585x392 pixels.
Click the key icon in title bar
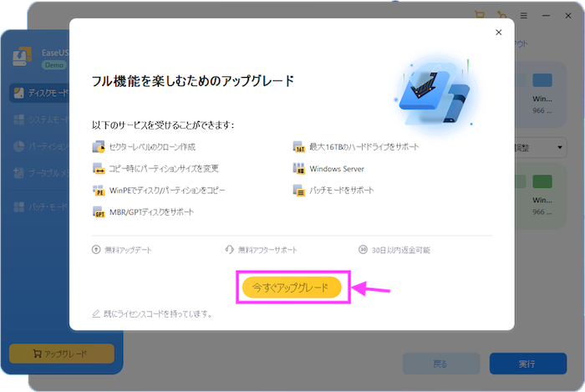pyautogui.click(x=501, y=15)
